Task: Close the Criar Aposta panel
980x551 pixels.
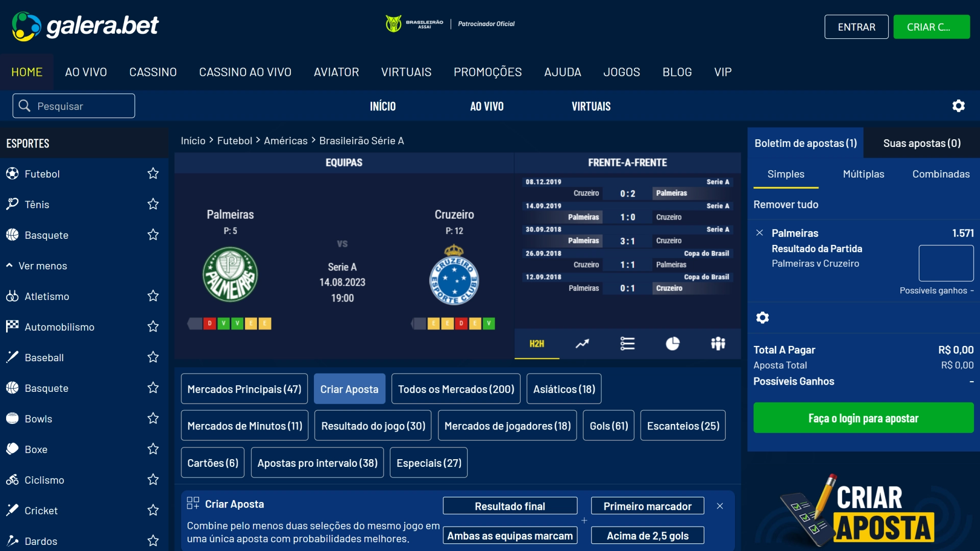Action: 721,505
